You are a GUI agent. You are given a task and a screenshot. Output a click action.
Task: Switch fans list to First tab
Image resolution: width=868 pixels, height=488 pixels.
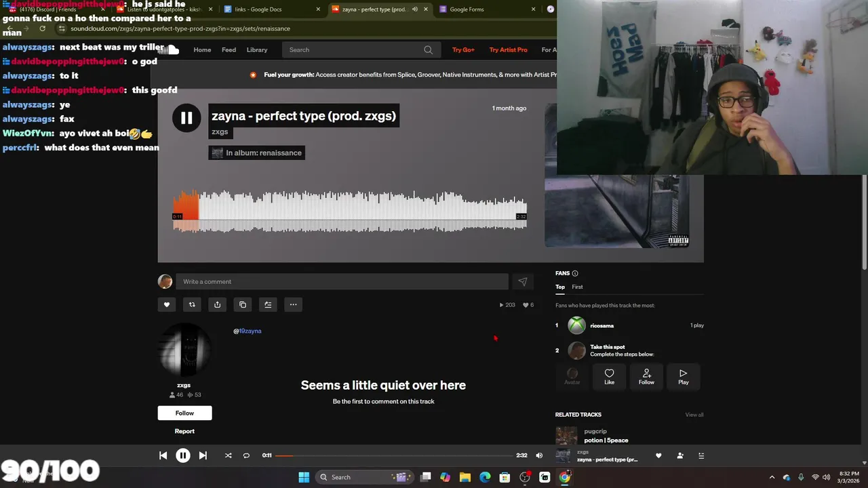pyautogui.click(x=577, y=287)
